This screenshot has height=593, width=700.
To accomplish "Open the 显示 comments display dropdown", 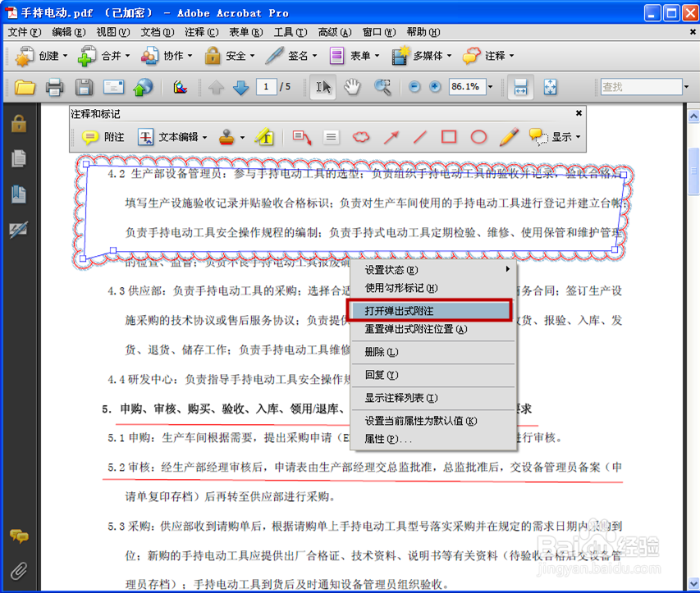I will click(561, 137).
